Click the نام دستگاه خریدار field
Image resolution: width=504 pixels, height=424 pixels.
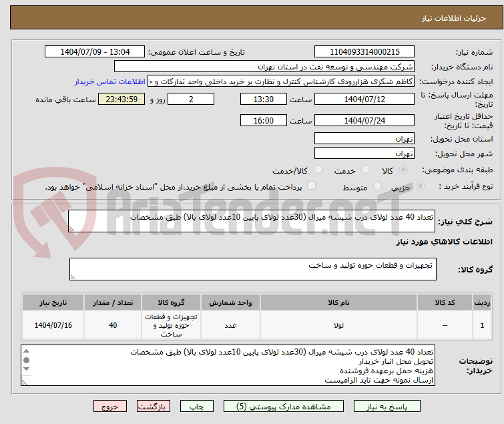click(x=264, y=67)
